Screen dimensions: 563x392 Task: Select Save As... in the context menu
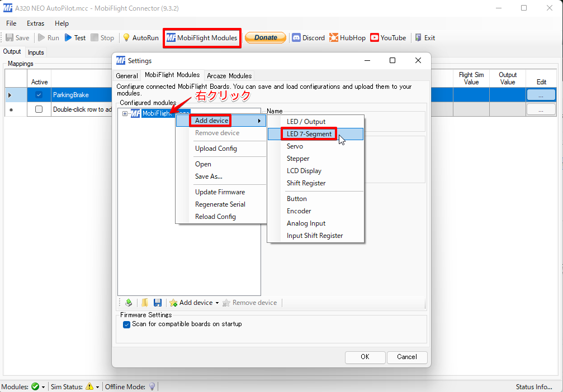tap(209, 176)
